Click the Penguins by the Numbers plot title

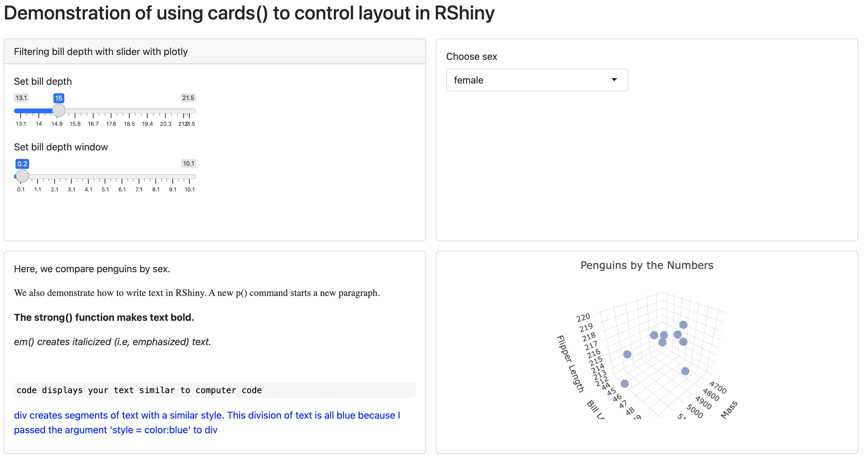647,266
